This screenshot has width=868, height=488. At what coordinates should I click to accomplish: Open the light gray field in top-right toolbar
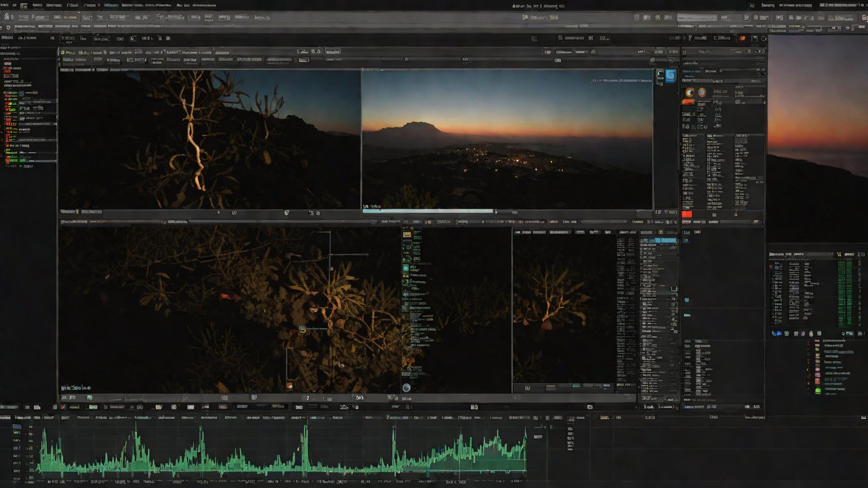tap(696, 18)
